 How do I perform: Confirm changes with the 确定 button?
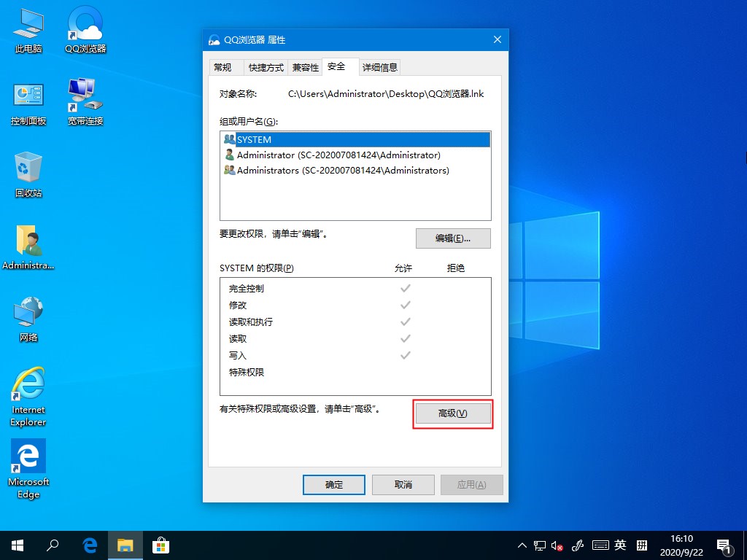tap(333, 484)
